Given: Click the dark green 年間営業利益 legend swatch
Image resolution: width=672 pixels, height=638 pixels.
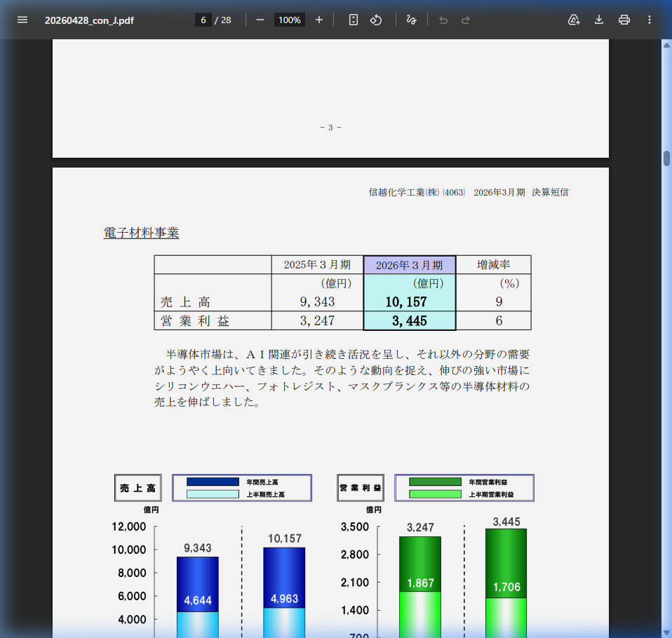Looking at the screenshot, I should click(x=435, y=482).
